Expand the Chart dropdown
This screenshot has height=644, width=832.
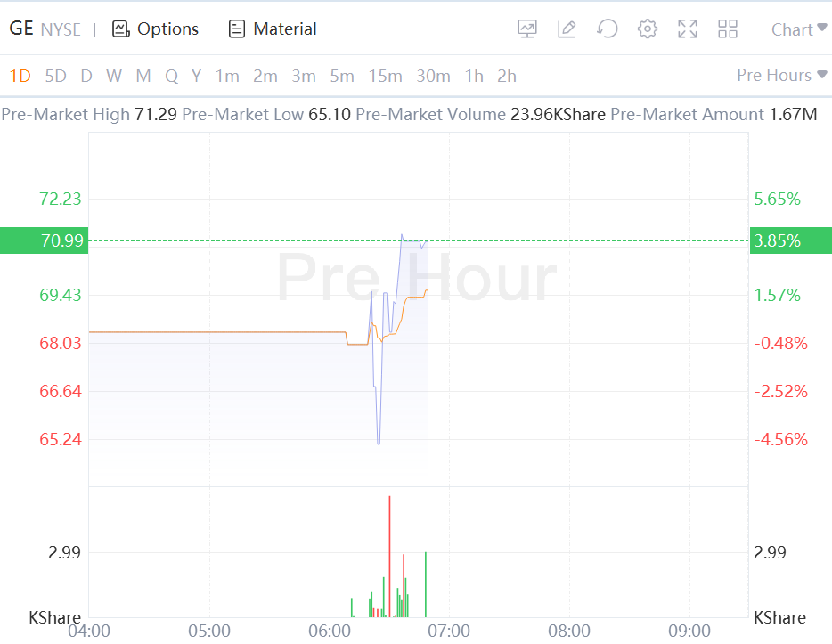(799, 29)
